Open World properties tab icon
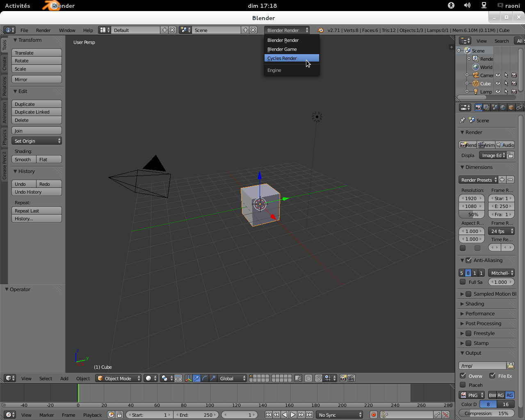This screenshot has width=525, height=420. (503, 107)
